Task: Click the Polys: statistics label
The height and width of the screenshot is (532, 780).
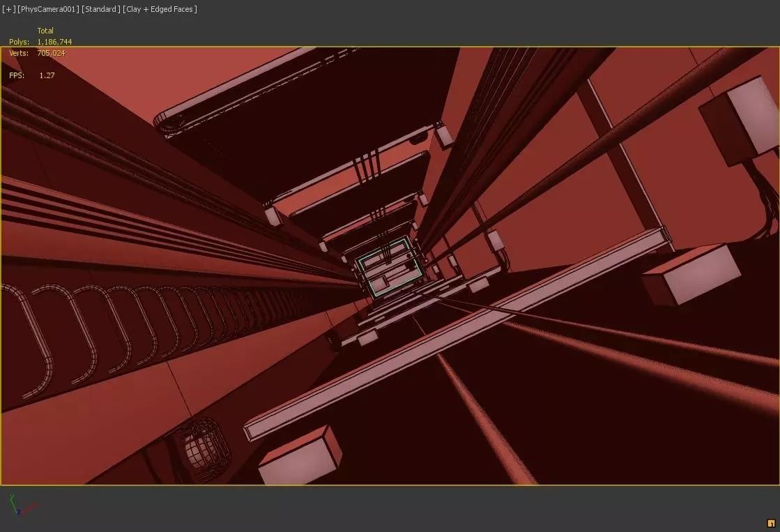Action: click(19, 42)
